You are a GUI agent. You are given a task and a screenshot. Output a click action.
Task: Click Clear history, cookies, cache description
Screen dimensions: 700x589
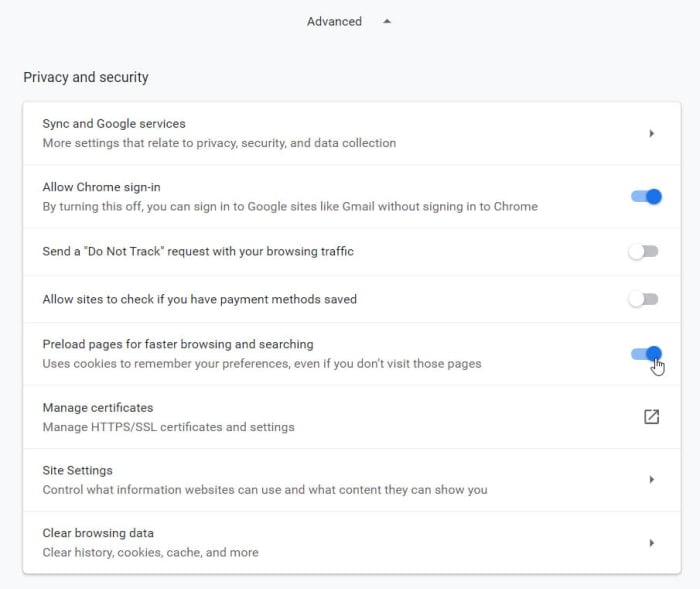[x=150, y=553]
